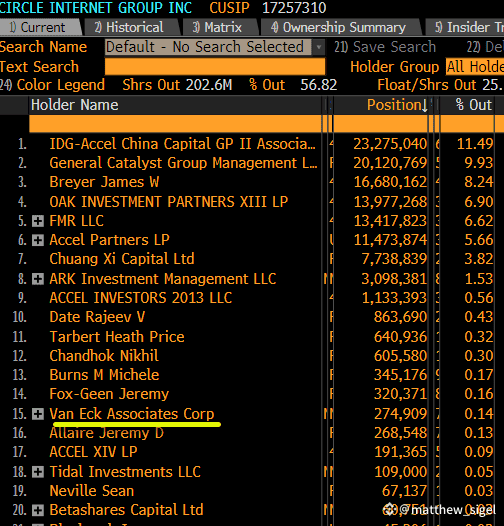Viewport: 504px width, 526px height.
Task: Select Fox-Geen Jeremy holder
Action: point(109,394)
